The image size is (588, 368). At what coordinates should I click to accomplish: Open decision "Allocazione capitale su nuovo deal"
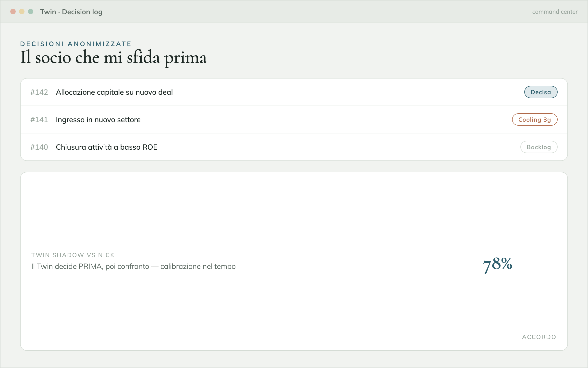(294, 92)
